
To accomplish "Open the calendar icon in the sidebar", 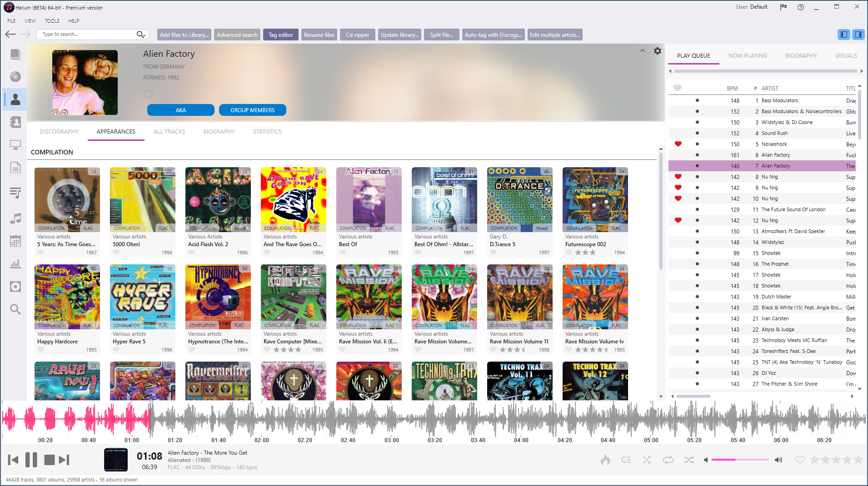I will (15, 241).
